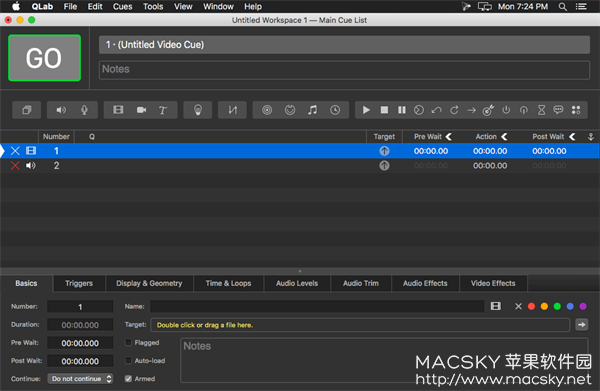Screen dimensions: 600x391
Task: Switch to Display & Geometry tab
Action: 149,283
